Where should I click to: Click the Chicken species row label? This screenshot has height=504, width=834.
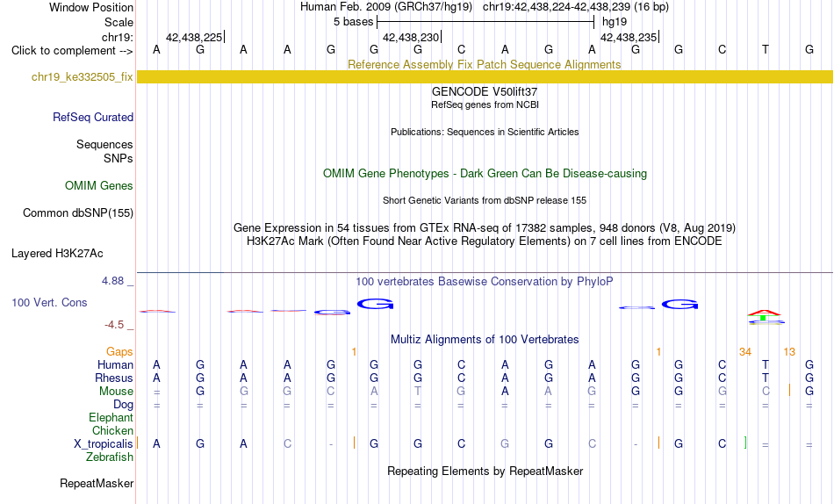[x=112, y=430]
